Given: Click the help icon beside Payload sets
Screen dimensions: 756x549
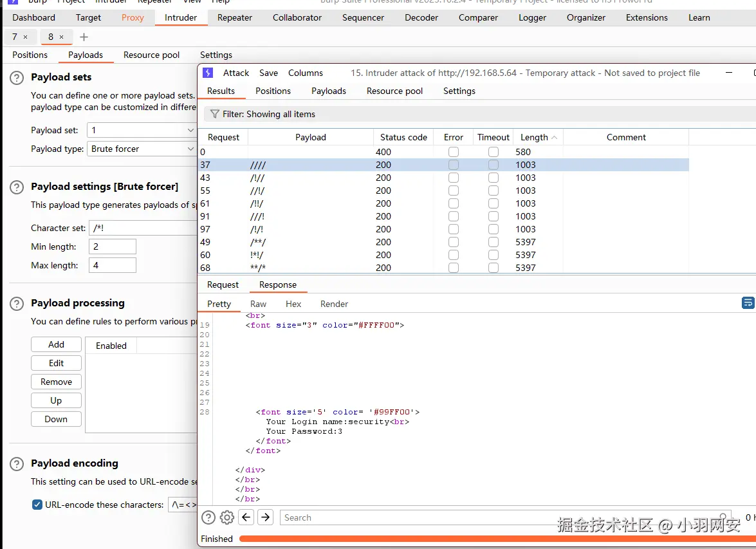Looking at the screenshot, I should click(x=16, y=77).
